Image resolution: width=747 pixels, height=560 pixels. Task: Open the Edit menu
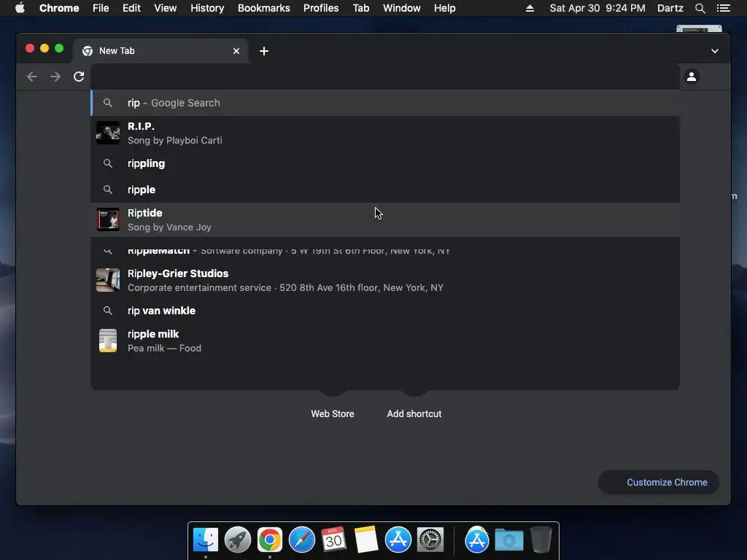coord(131,8)
